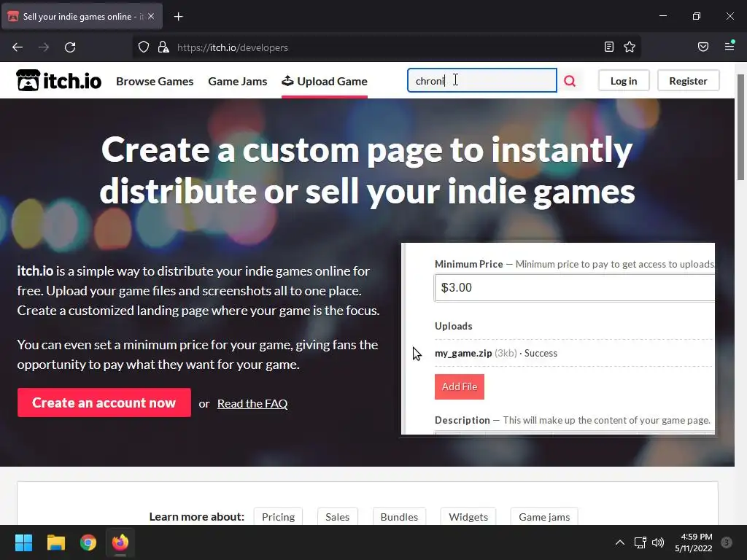Open the tracking protection shield icon

click(144, 47)
